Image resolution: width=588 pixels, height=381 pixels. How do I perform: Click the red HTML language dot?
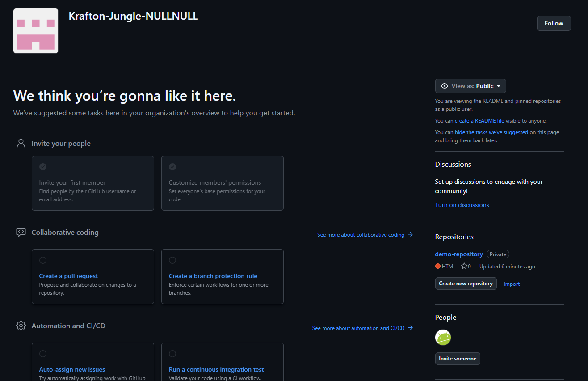coord(438,266)
